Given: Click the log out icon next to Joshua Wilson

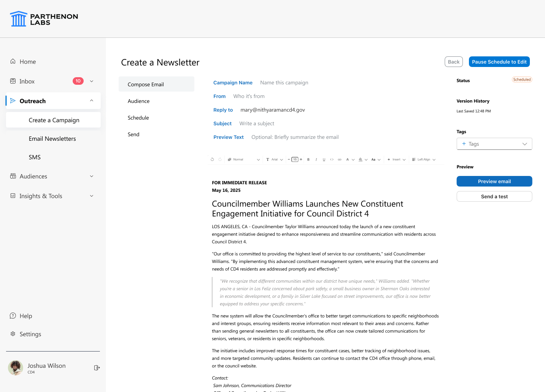Looking at the screenshot, I should click(97, 368).
